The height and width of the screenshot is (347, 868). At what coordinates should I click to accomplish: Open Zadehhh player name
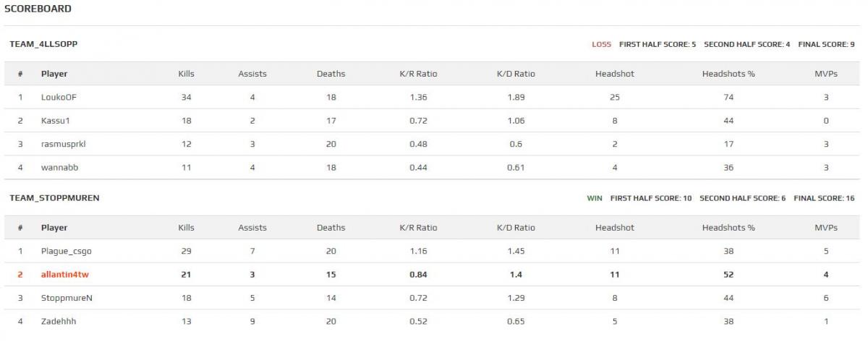(x=59, y=322)
